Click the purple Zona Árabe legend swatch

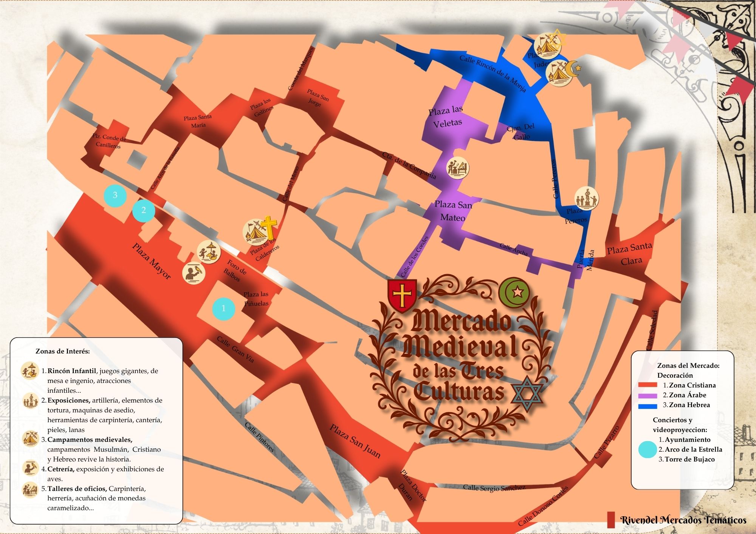(648, 395)
